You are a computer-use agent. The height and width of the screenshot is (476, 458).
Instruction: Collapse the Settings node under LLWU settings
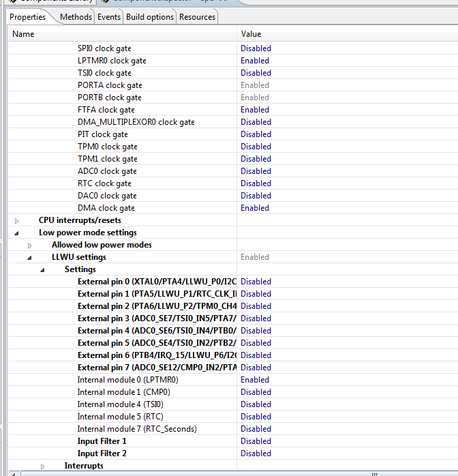click(x=42, y=270)
